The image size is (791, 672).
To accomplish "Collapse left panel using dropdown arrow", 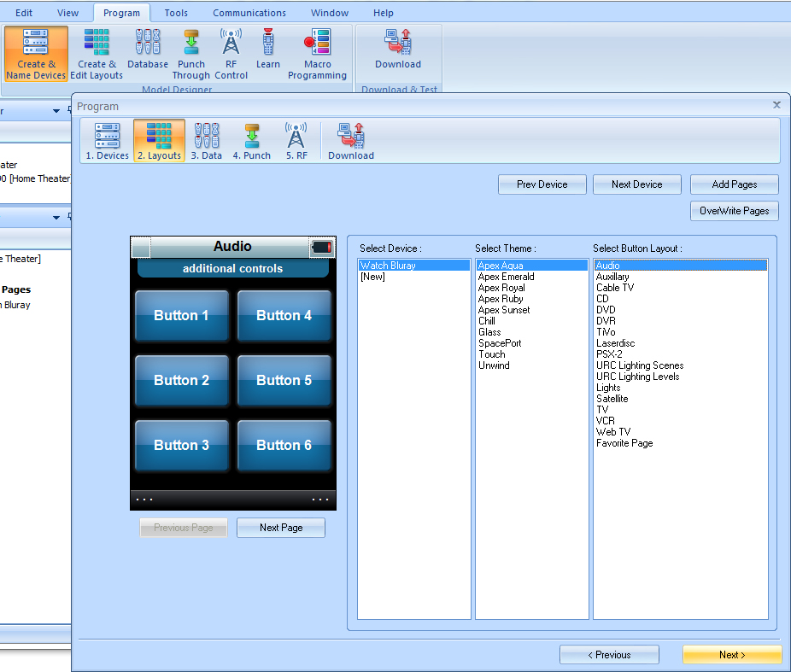I will pyautogui.click(x=56, y=111).
